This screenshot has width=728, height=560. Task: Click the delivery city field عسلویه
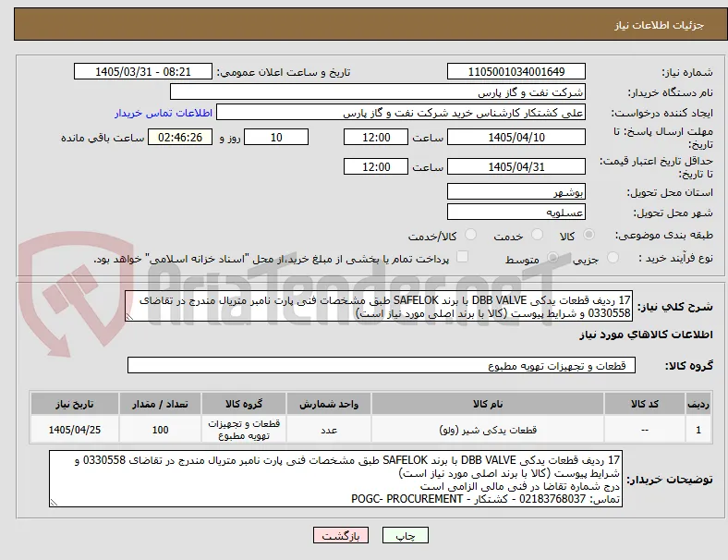(516, 212)
